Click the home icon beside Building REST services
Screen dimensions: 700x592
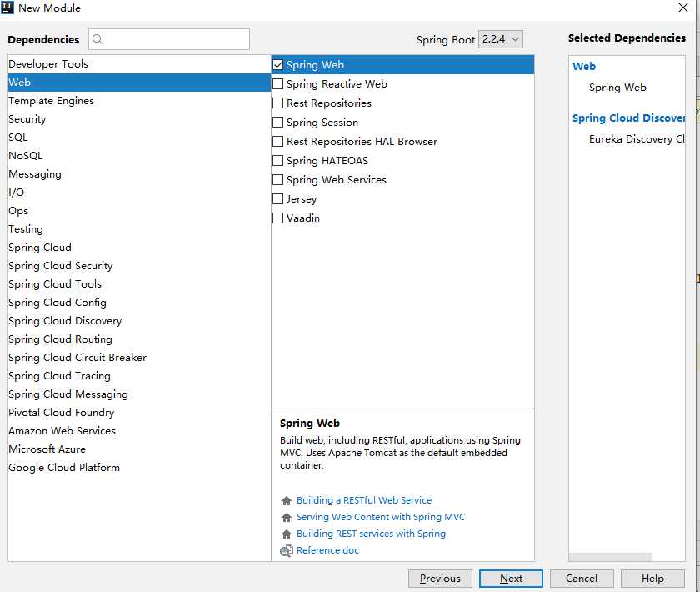point(287,534)
